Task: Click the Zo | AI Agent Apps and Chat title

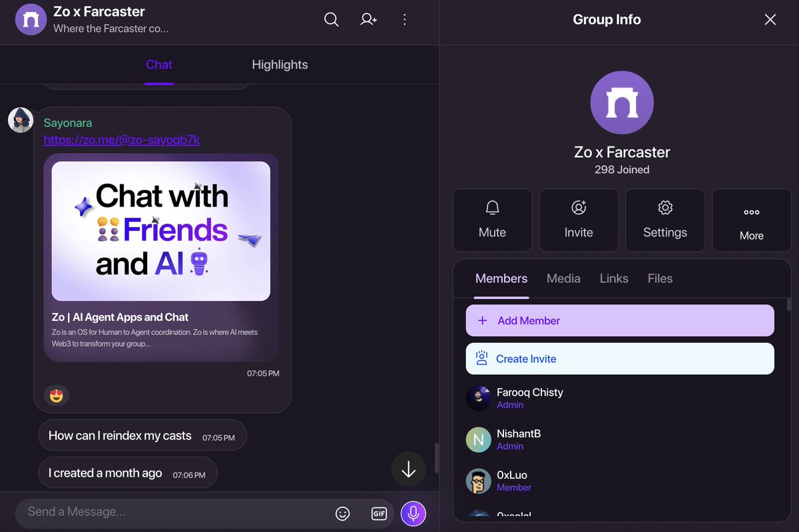Action: click(120, 317)
